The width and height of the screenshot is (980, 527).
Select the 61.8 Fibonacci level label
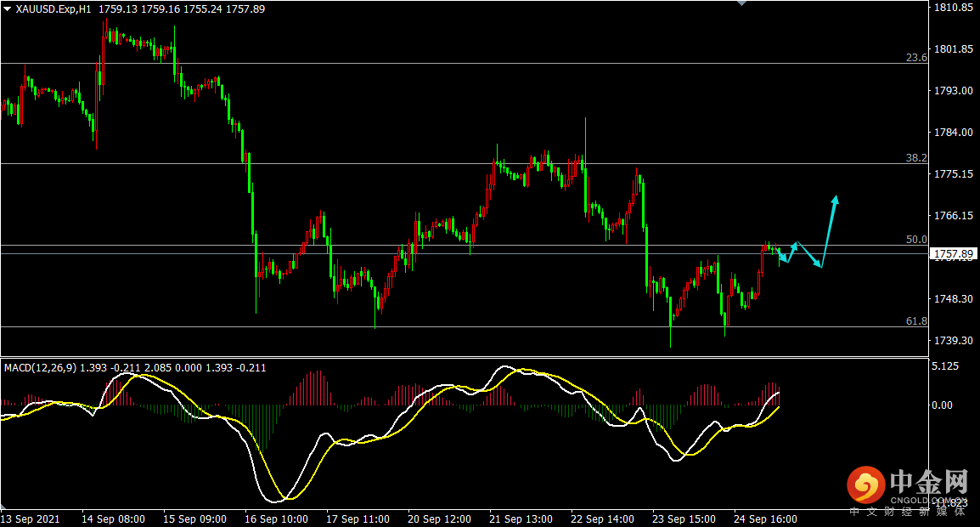point(916,321)
